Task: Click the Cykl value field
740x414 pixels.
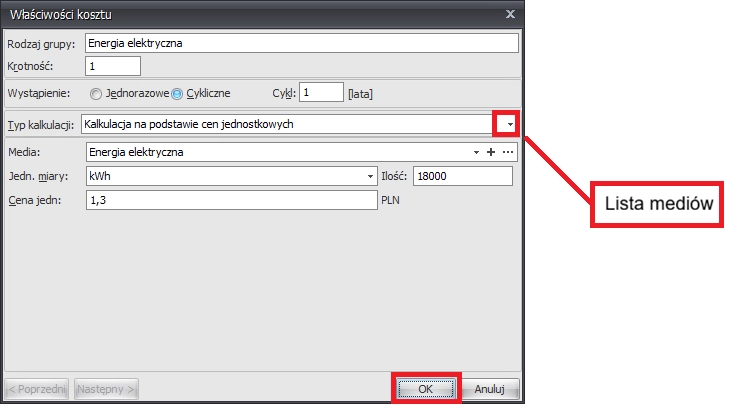Action: (x=321, y=93)
